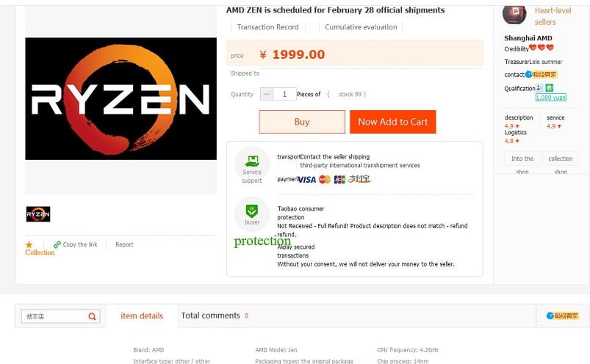Click the seller qualification ID card icon

[x=539, y=88]
